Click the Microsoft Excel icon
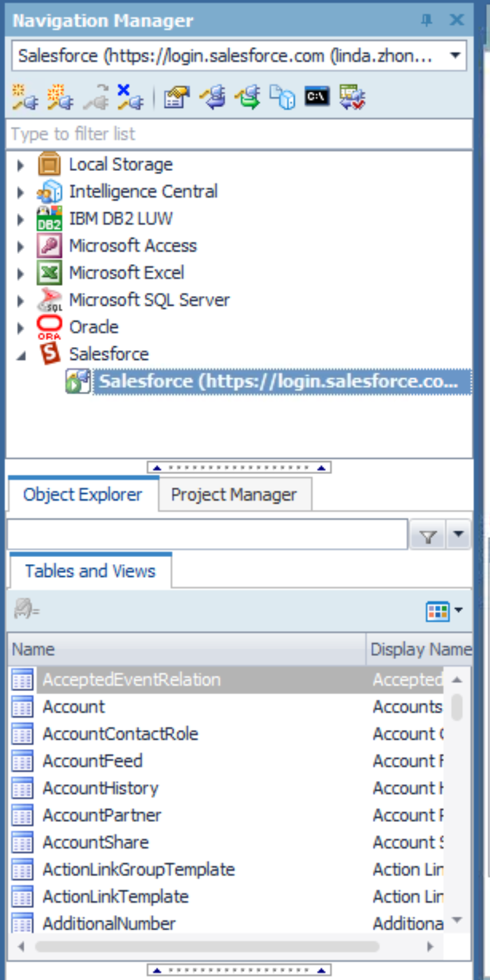 point(49,273)
